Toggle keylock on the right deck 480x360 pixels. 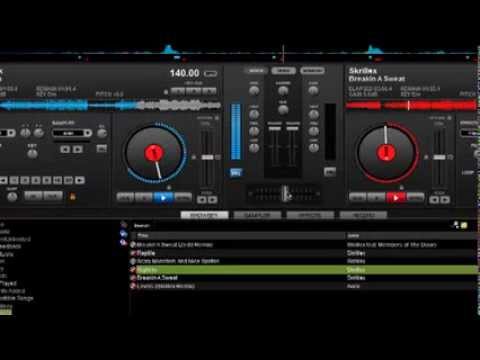point(449,118)
